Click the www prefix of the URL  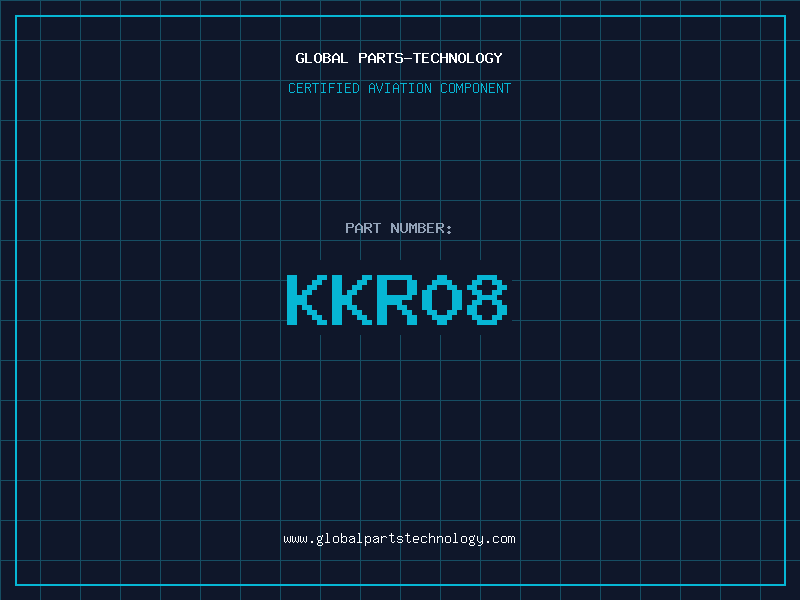[x=295, y=539]
